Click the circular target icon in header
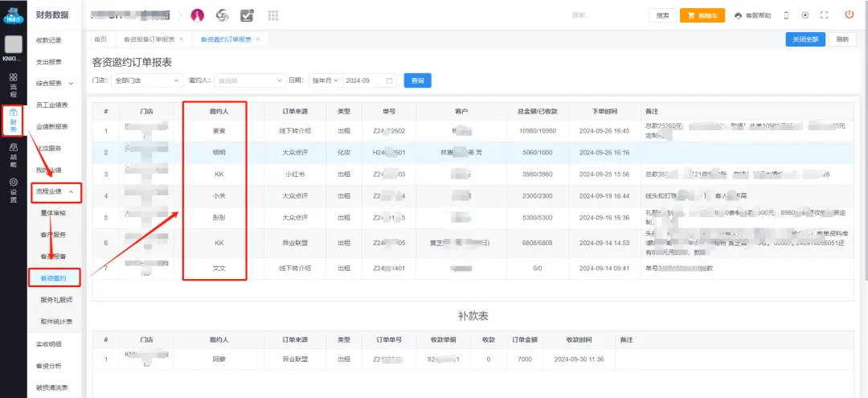Viewport: 868px width, 398px height. point(805,15)
